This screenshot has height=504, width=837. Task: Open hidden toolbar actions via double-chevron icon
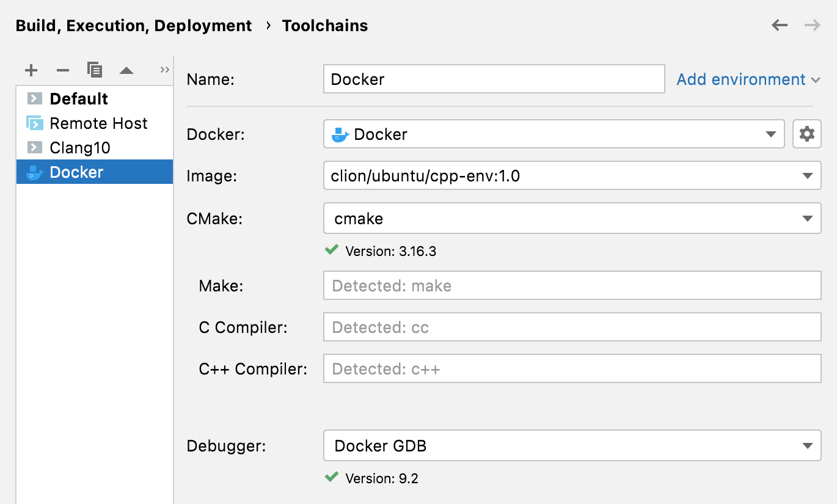tap(164, 70)
